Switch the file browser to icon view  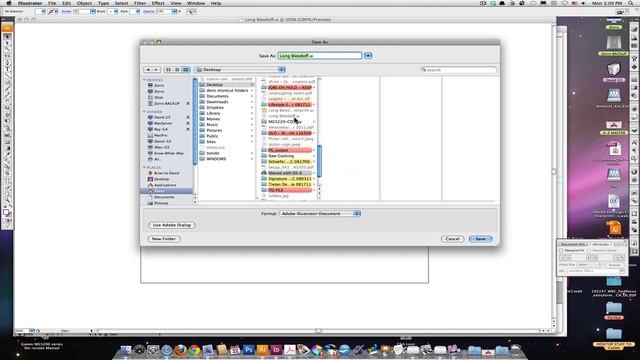(168, 70)
